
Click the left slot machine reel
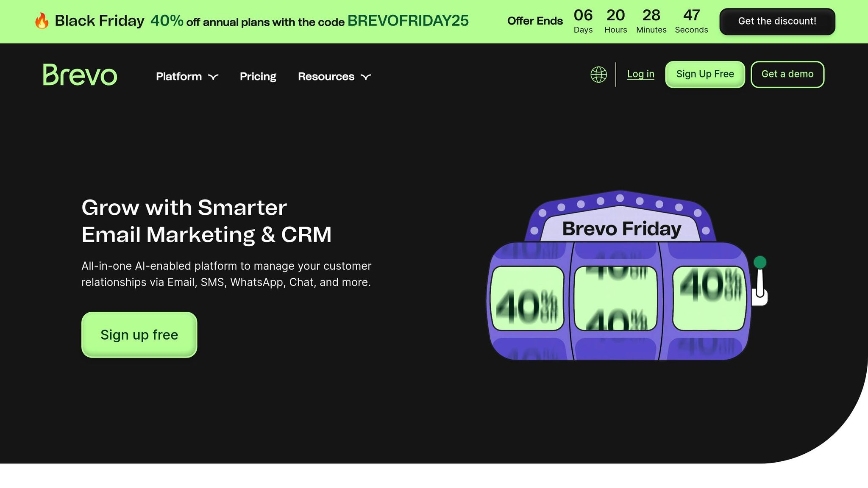coord(527,298)
